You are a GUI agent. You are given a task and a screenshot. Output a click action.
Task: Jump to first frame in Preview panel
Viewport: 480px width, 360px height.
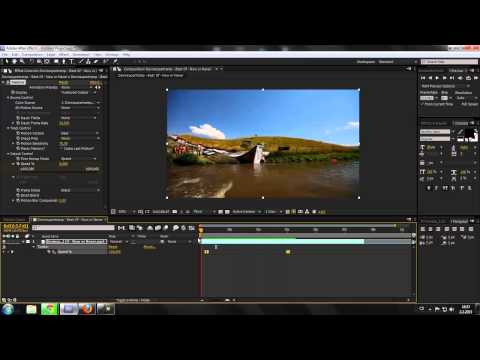pos(423,78)
